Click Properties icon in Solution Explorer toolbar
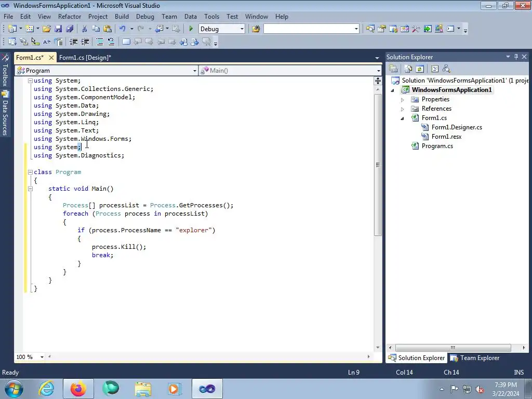The image size is (532, 399). [394, 69]
